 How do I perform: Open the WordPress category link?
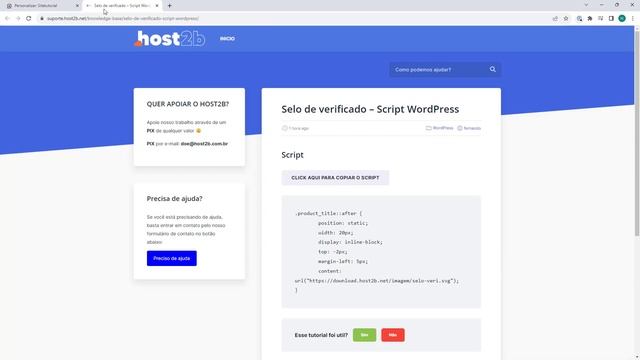[x=443, y=128]
